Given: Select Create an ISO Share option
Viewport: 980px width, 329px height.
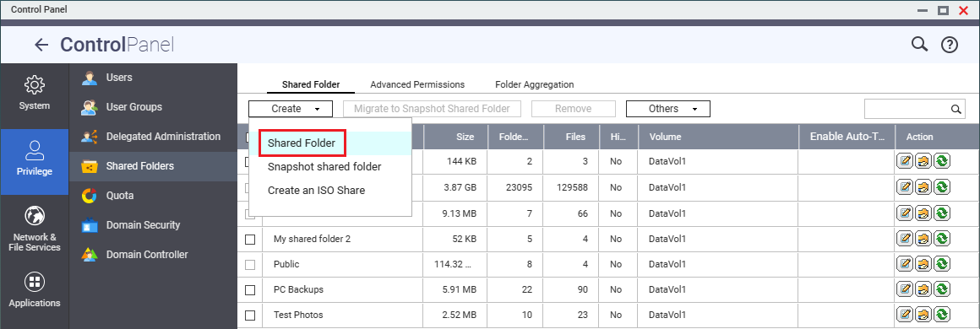Looking at the screenshot, I should [x=316, y=190].
